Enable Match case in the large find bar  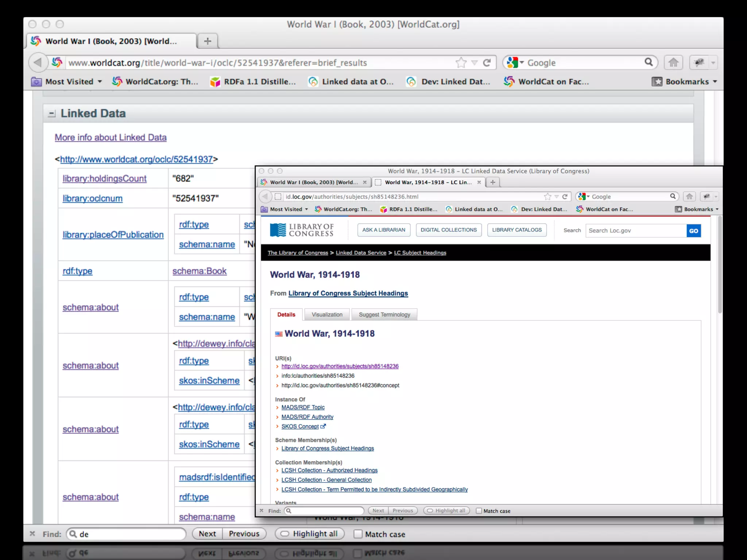(358, 534)
